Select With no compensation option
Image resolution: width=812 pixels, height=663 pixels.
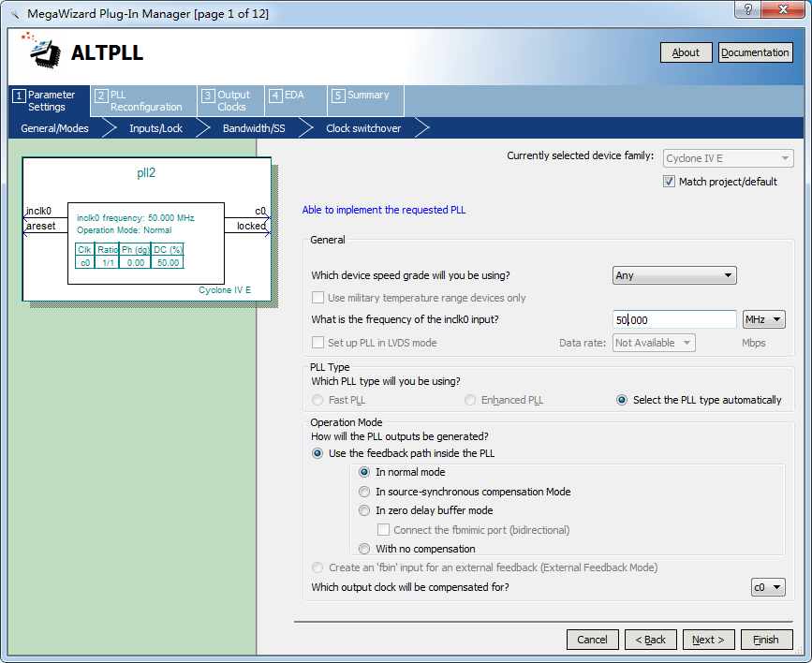[364, 549]
